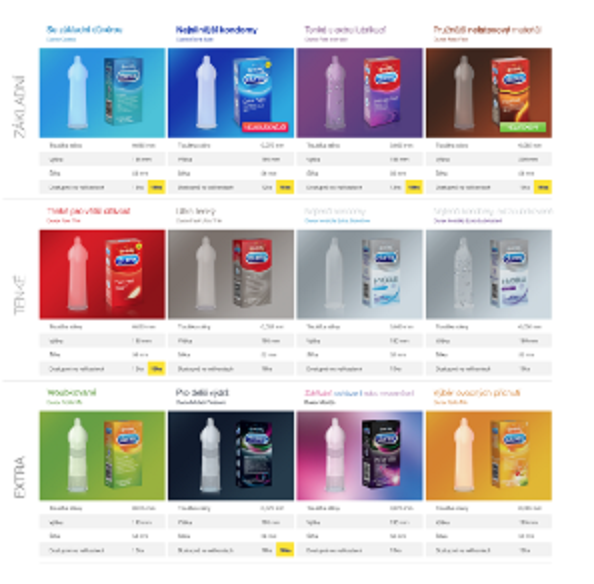Viewport: 594px width, 584px height.
Task: Open the 'Nejběžnější kondomy' heading link
Action: (216, 30)
